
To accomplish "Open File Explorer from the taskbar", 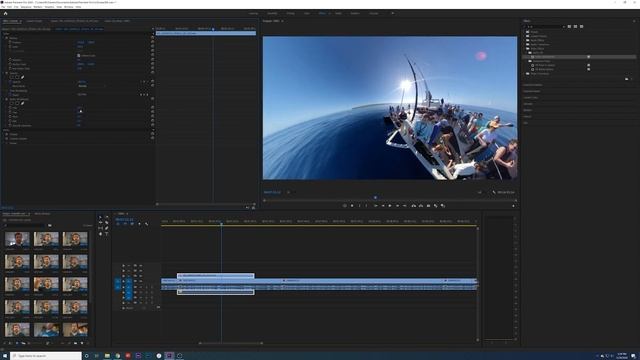I will point(107,356).
